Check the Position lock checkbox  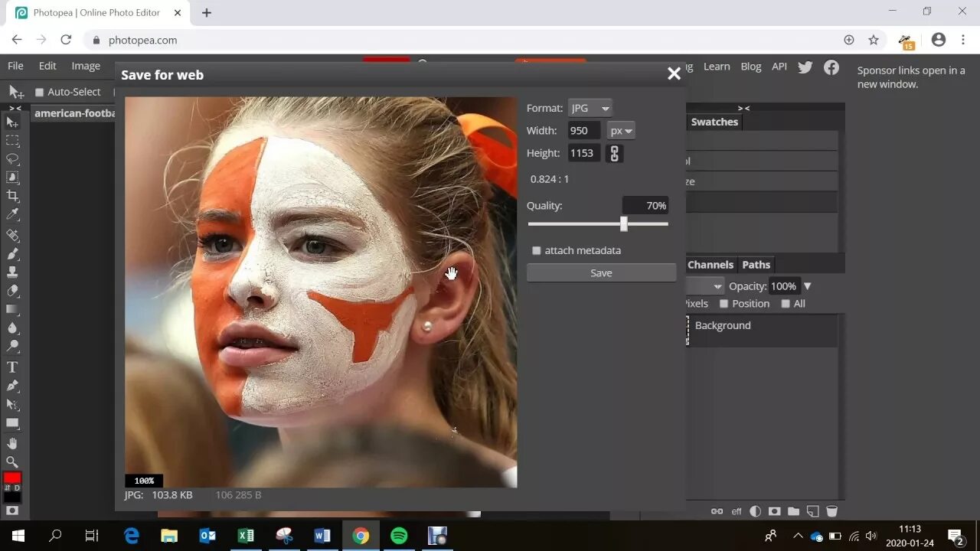724,303
